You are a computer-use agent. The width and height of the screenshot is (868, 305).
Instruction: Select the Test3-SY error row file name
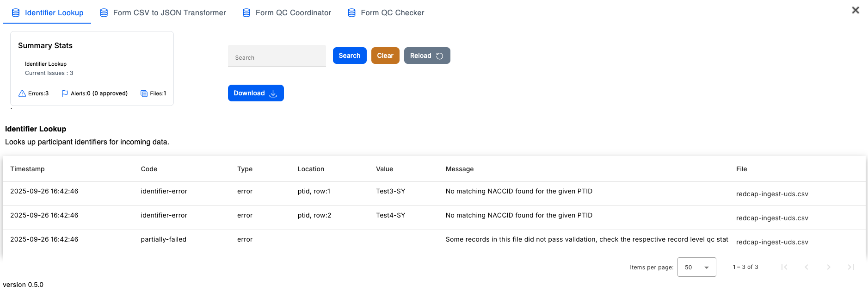point(772,194)
